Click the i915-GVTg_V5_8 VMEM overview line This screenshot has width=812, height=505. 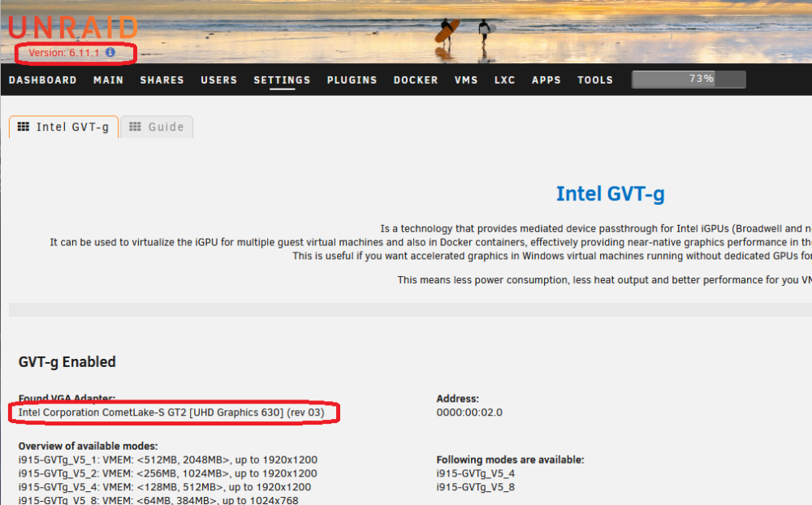tap(158, 500)
